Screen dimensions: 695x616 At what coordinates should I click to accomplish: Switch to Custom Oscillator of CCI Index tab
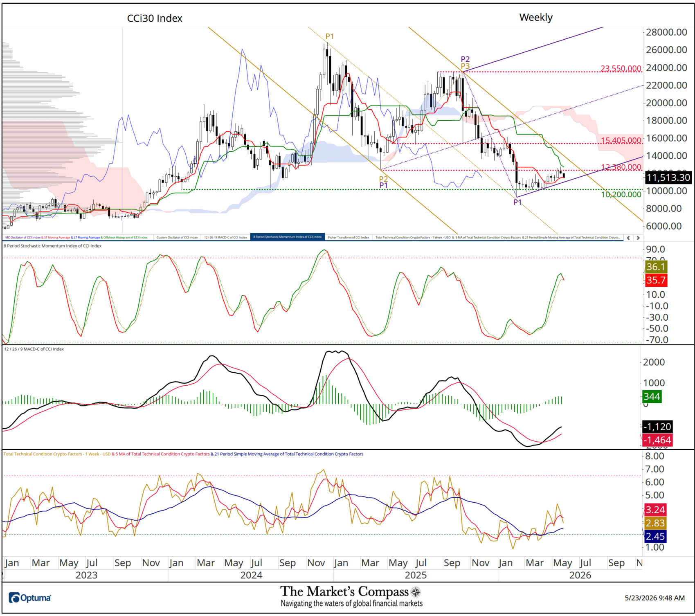[177, 237]
